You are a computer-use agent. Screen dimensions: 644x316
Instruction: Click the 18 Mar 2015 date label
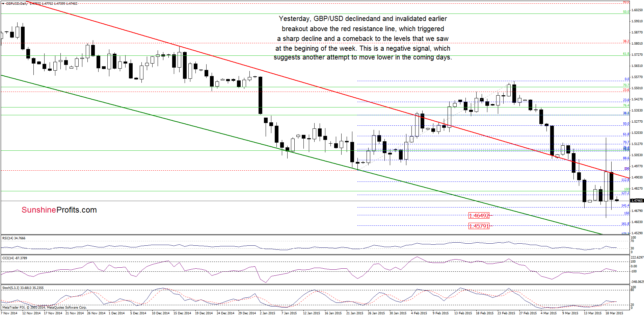pyautogui.click(x=614, y=313)
